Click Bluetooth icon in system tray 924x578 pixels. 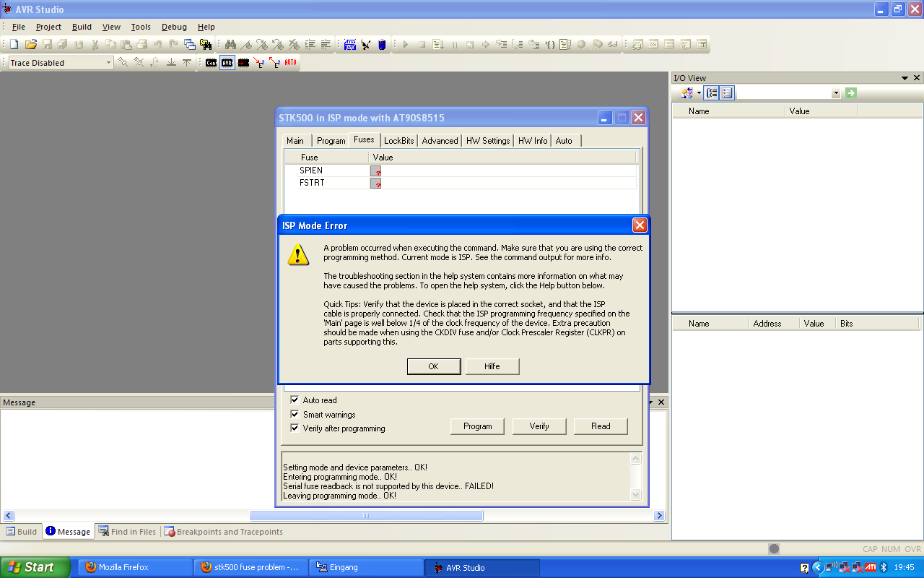click(x=884, y=568)
